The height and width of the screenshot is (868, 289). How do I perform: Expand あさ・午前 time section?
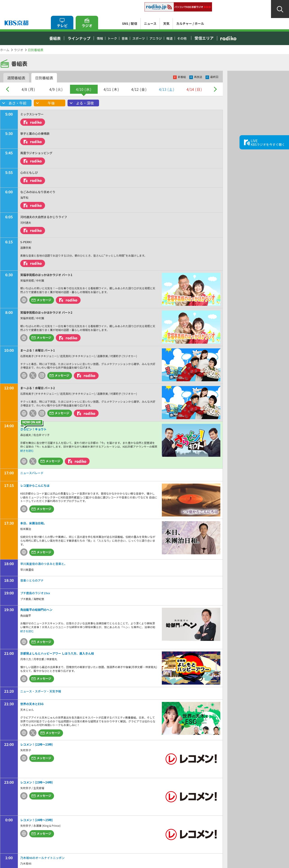point(16,103)
